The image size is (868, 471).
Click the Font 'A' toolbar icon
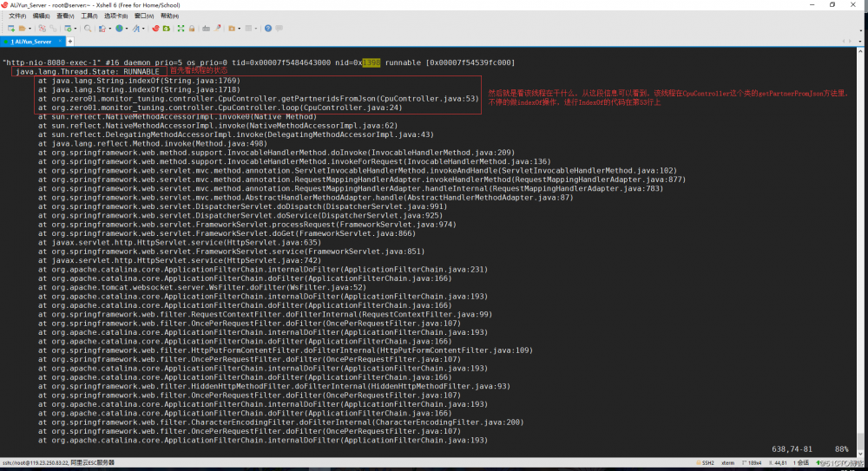tap(135, 29)
